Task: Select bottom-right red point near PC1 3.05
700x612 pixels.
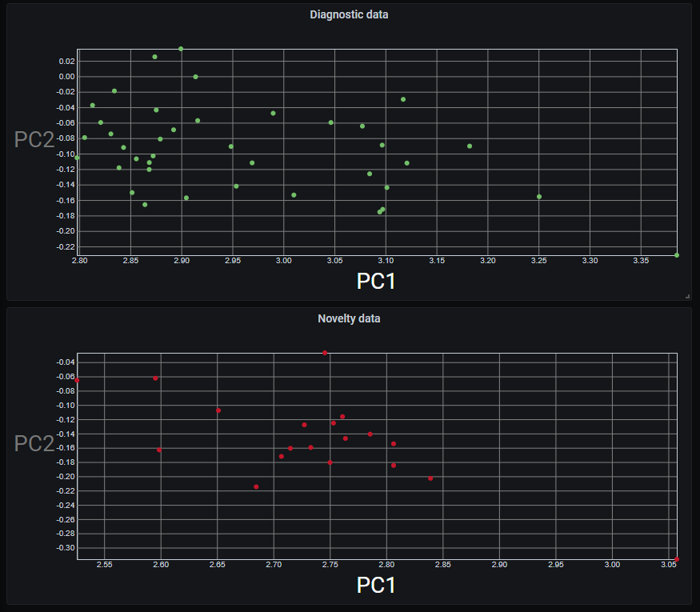Action: coord(677,559)
